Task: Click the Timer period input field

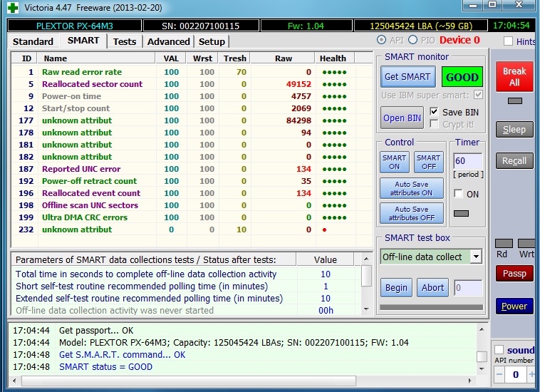Action: point(467,161)
